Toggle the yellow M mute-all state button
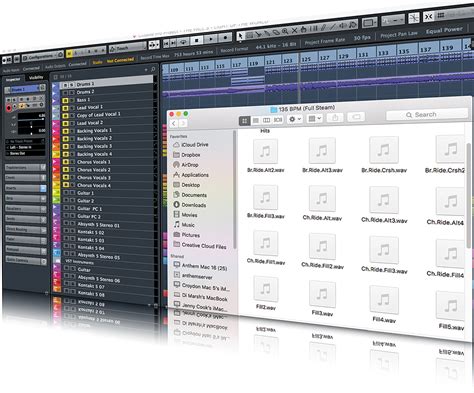 [69, 53]
